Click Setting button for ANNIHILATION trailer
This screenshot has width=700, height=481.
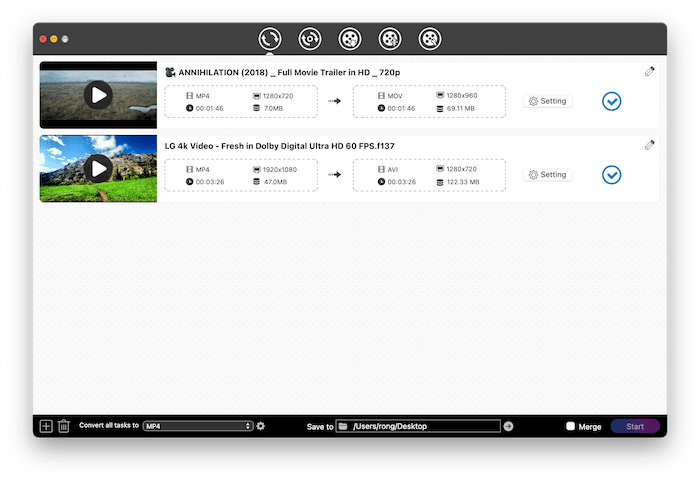pyautogui.click(x=548, y=101)
